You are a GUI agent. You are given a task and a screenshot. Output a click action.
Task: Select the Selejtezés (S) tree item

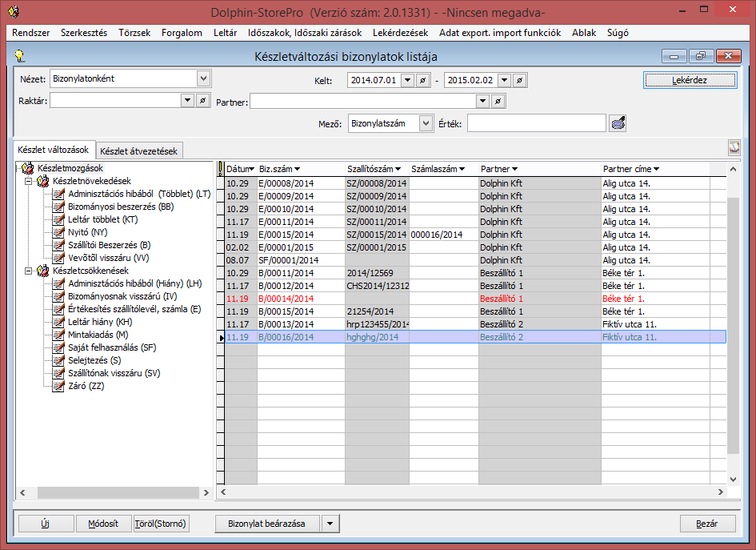[94, 360]
